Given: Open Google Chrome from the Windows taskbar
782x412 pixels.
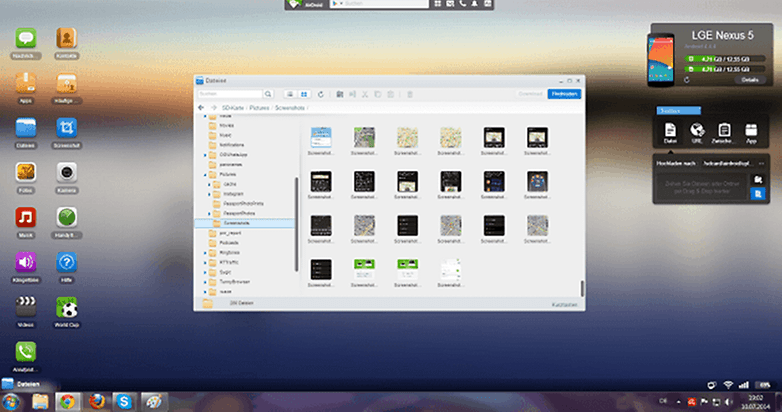Looking at the screenshot, I should [67, 402].
